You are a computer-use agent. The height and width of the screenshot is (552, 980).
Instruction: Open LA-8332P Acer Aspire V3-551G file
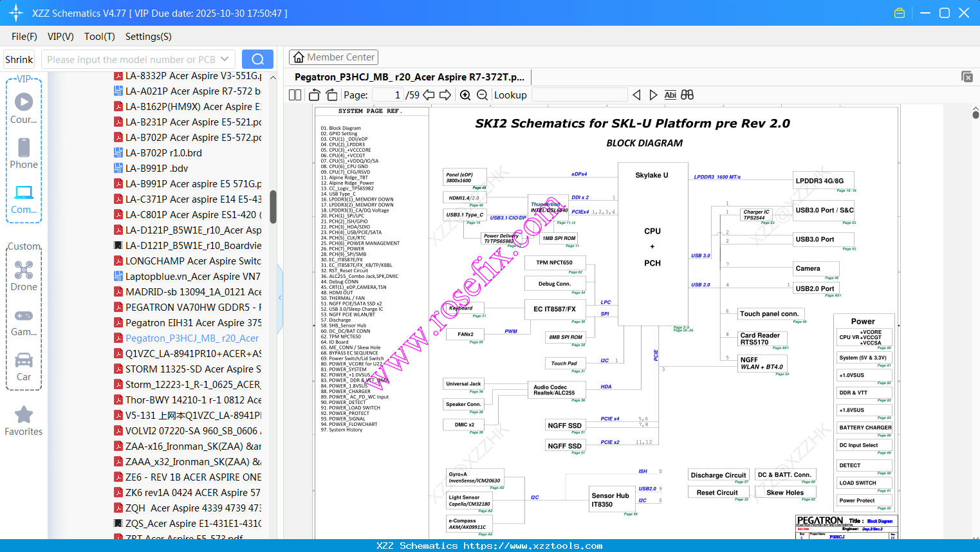point(188,76)
